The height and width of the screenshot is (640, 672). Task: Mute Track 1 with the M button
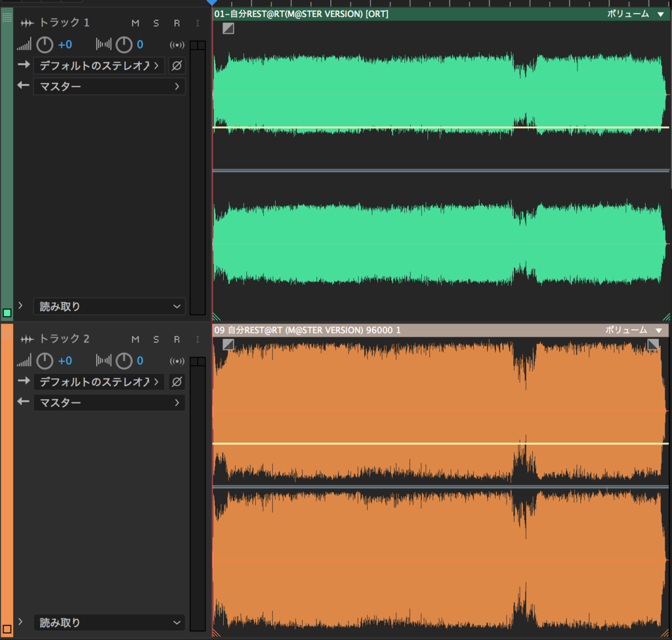[x=135, y=23]
